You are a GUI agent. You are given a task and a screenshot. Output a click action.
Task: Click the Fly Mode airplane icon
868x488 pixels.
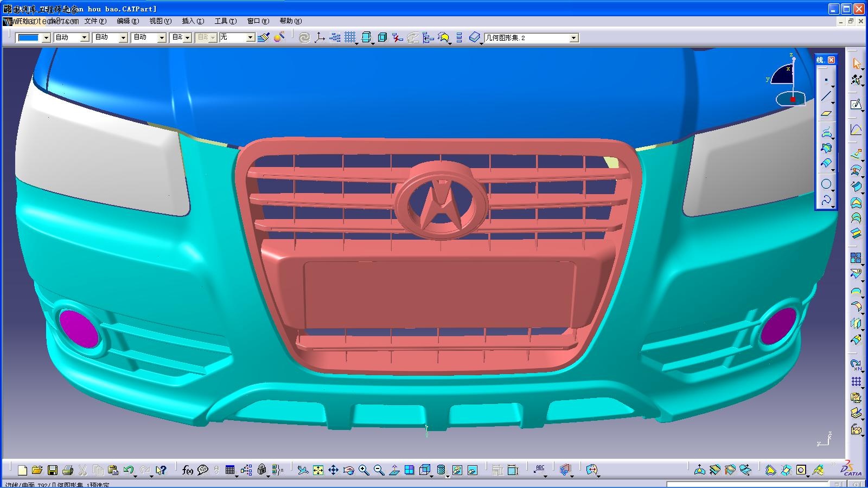[303, 470]
